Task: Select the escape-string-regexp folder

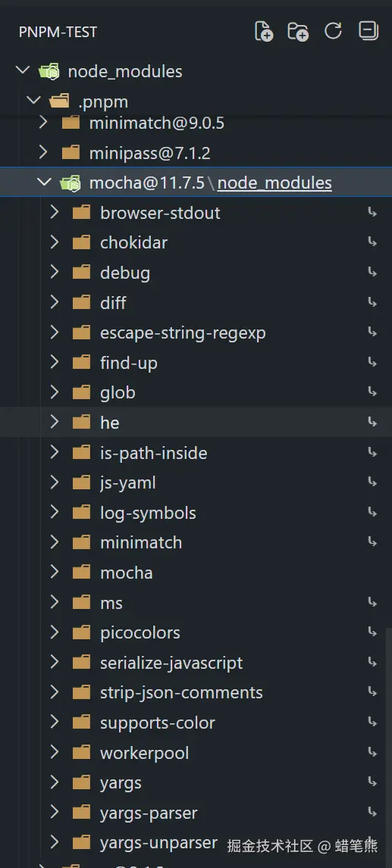Action: (x=196, y=333)
